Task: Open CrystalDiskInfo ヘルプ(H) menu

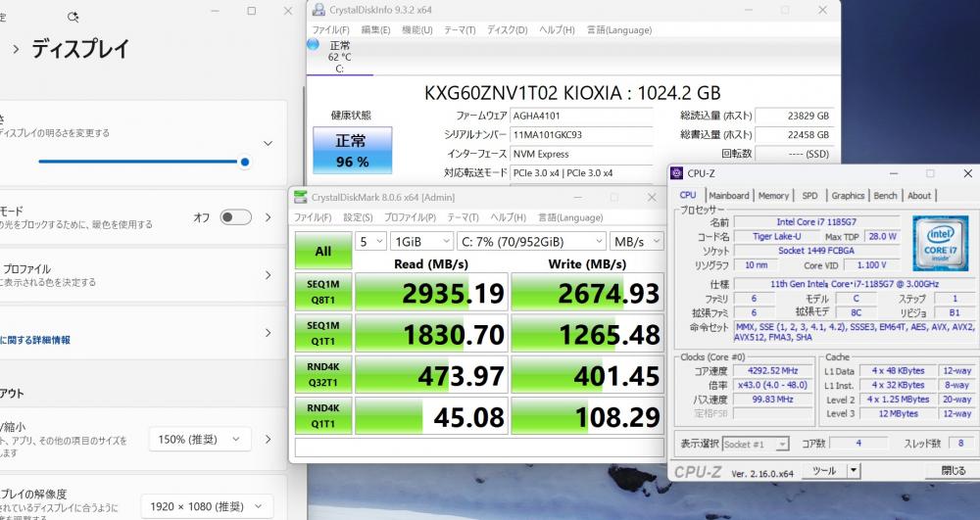Action: [x=557, y=30]
